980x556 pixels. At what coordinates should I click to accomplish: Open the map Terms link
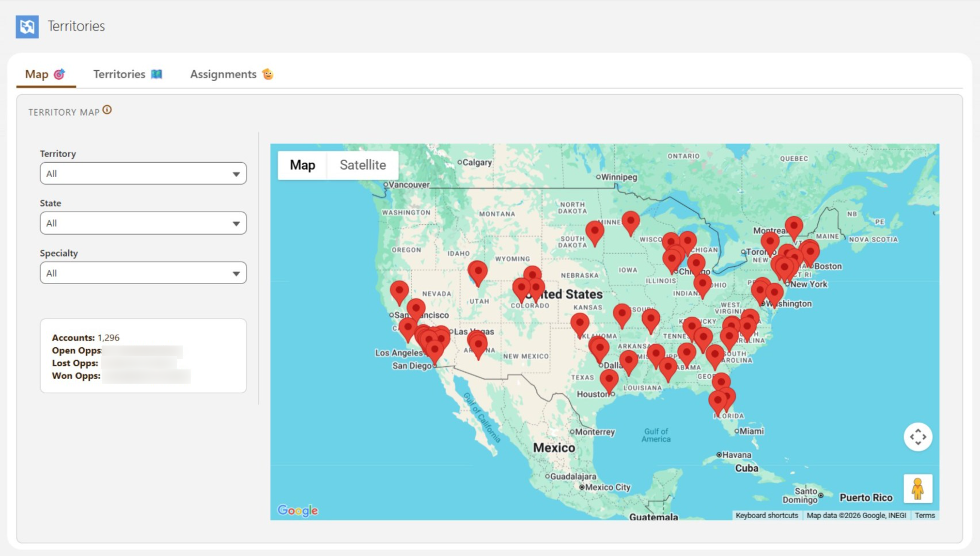click(925, 516)
